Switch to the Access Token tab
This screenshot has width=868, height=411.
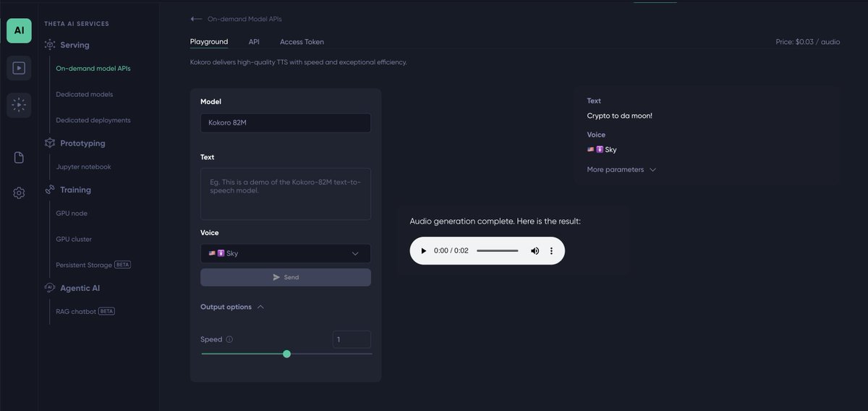point(302,42)
